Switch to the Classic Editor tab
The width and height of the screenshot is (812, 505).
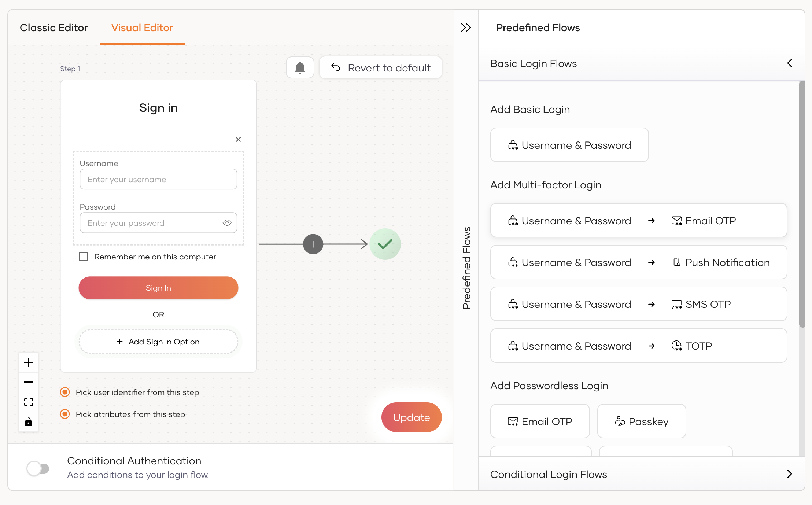point(53,27)
